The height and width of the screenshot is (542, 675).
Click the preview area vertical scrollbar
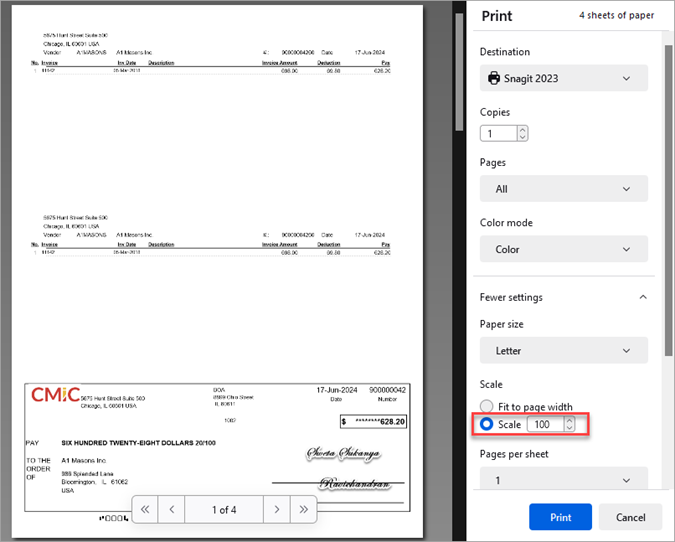(459, 71)
